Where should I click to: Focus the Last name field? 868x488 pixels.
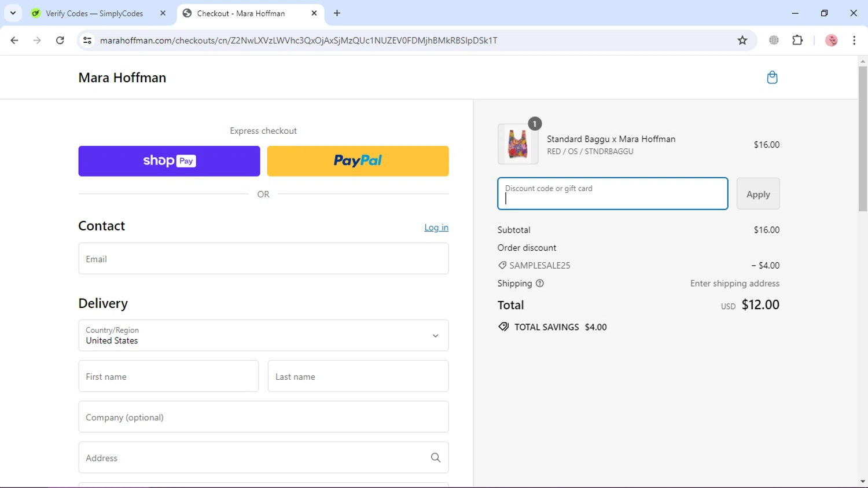tap(358, 376)
